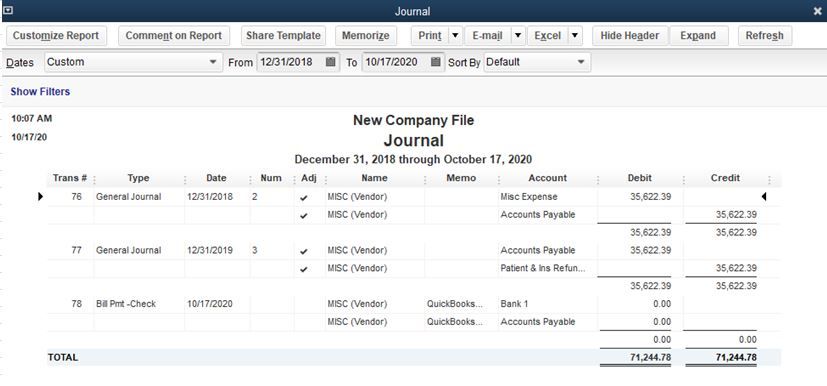The height and width of the screenshot is (386, 827).
Task: Click the Bank 1 account cell
Action: coord(515,304)
